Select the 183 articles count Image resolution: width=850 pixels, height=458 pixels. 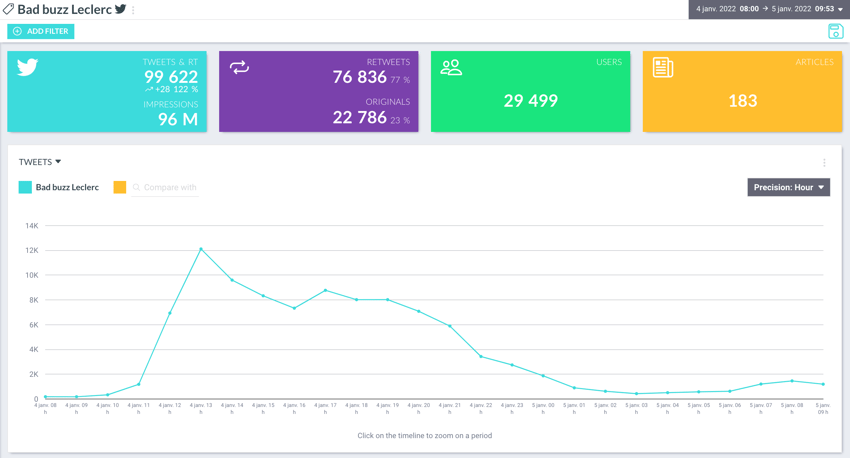point(743,101)
